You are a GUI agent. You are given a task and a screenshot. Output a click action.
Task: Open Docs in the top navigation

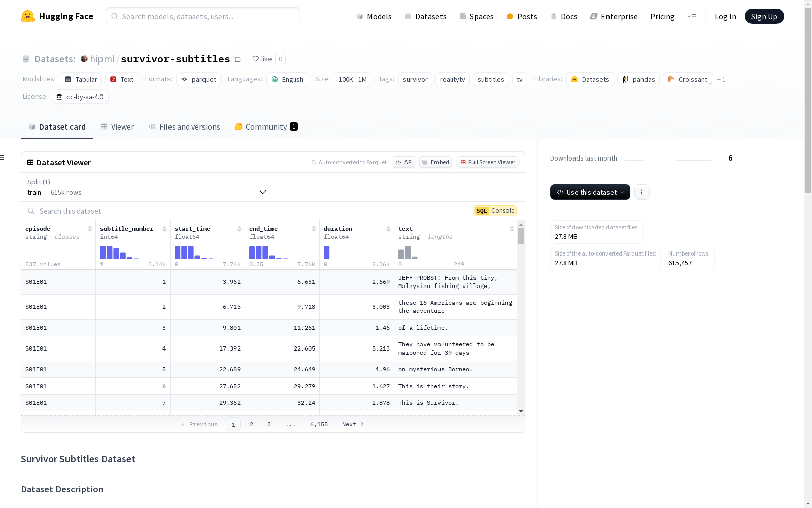564,16
